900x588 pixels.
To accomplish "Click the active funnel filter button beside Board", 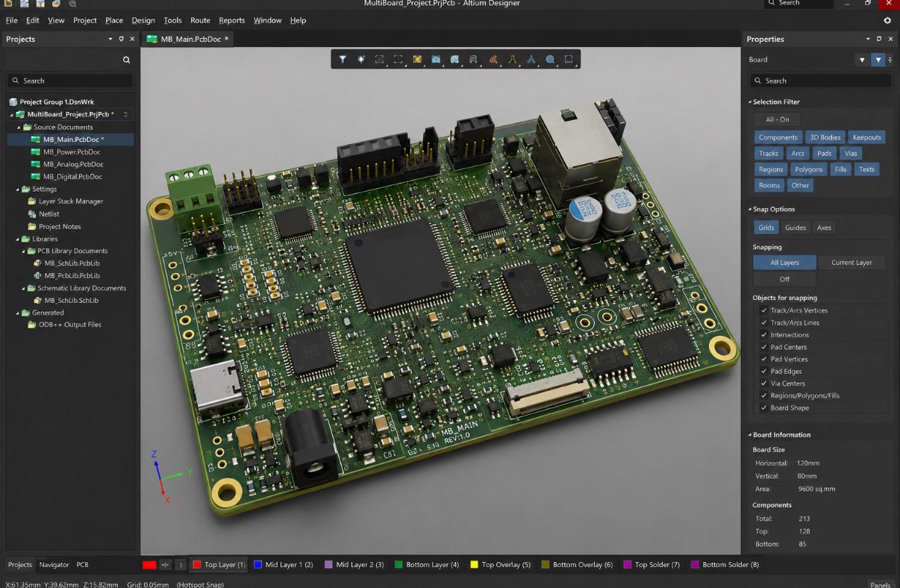I will [x=878, y=60].
